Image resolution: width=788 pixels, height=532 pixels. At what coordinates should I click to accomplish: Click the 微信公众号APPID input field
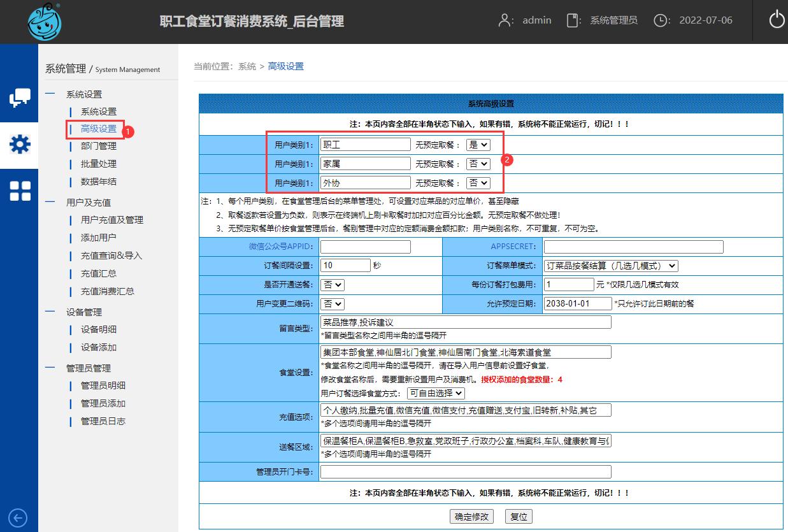[366, 247]
